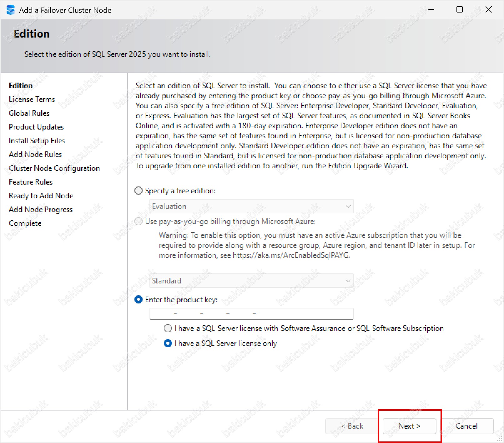
Task: Click the Back button
Action: coord(352,426)
